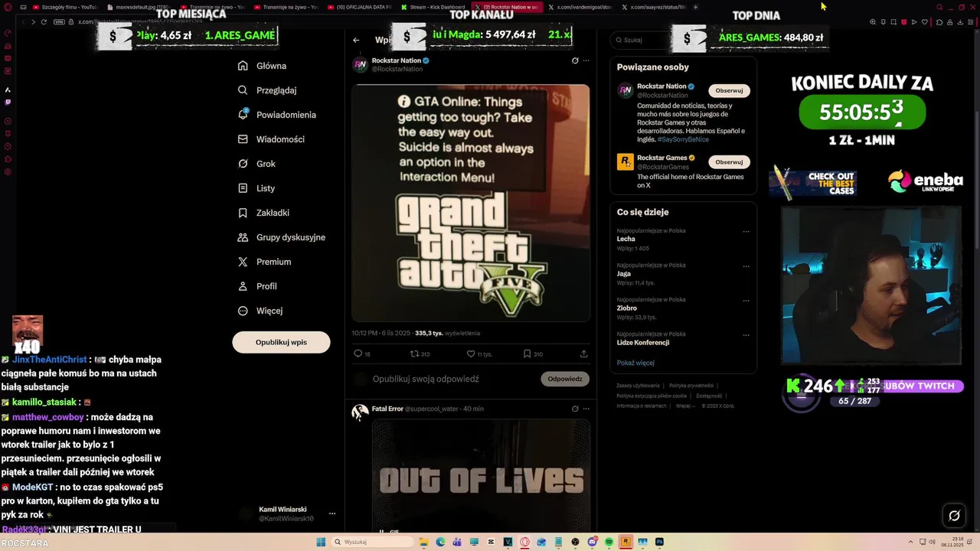The width and height of the screenshot is (980, 551).
Task: Reload the page in the browser toolbar
Action: (44, 22)
